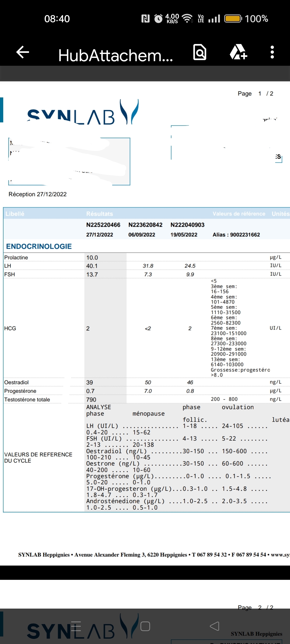Select the previous LH value 24.5
This screenshot has width=290, height=644.
(x=190, y=266)
